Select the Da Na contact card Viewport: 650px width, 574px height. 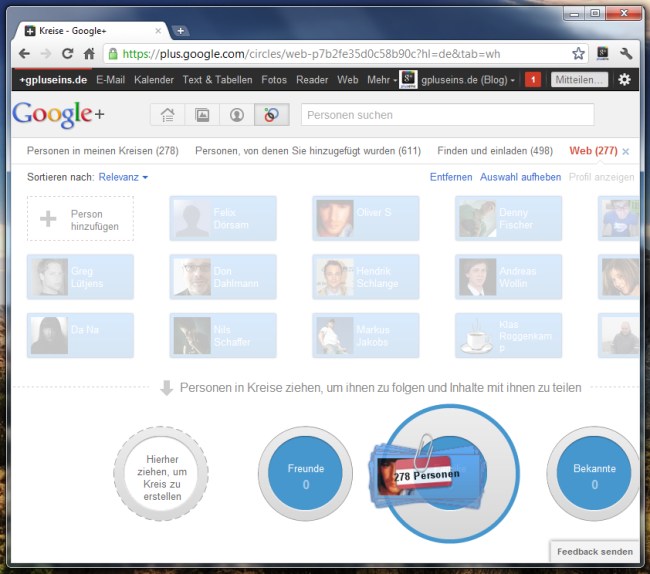[80, 335]
